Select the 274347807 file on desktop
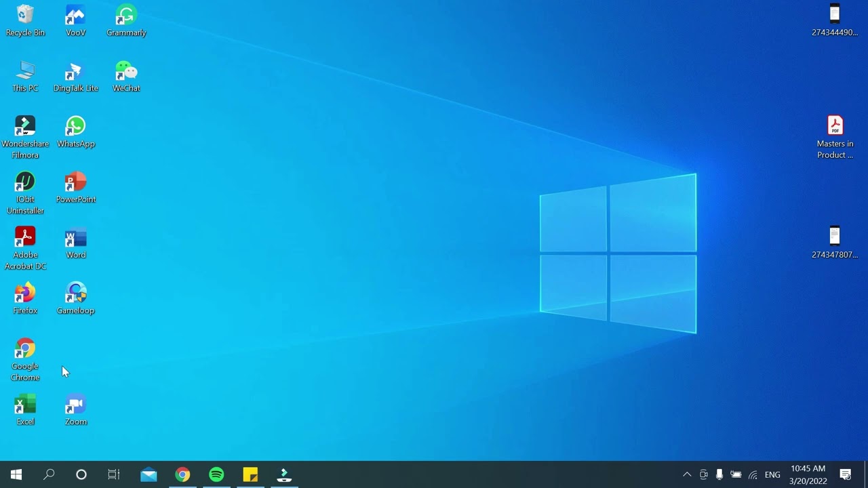The width and height of the screenshot is (868, 488). (835, 243)
